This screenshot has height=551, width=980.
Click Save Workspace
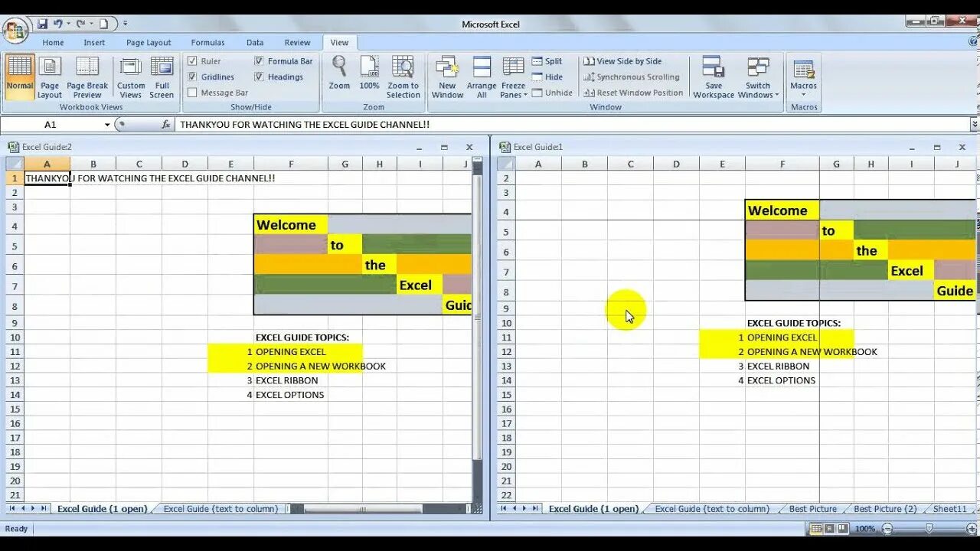714,77
